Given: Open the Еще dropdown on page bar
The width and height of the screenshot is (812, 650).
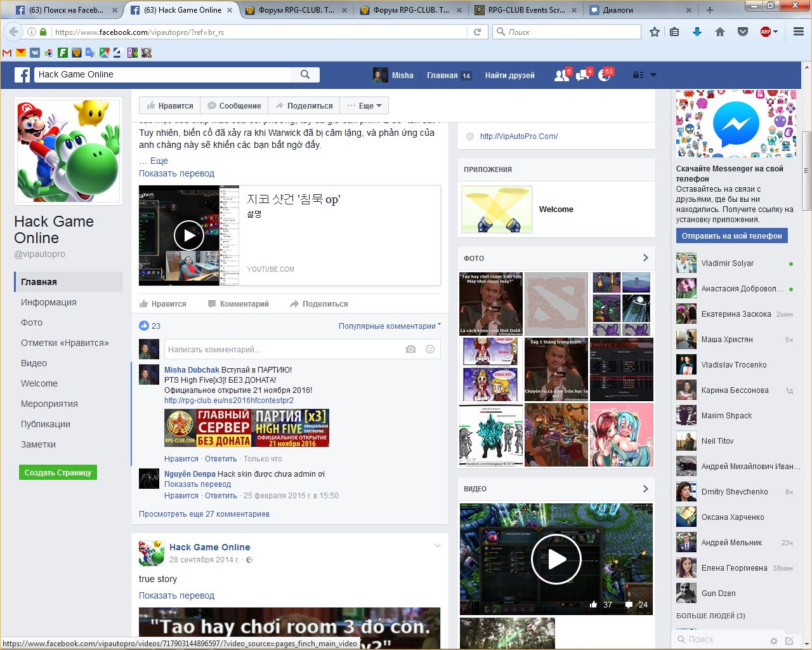Looking at the screenshot, I should point(365,106).
